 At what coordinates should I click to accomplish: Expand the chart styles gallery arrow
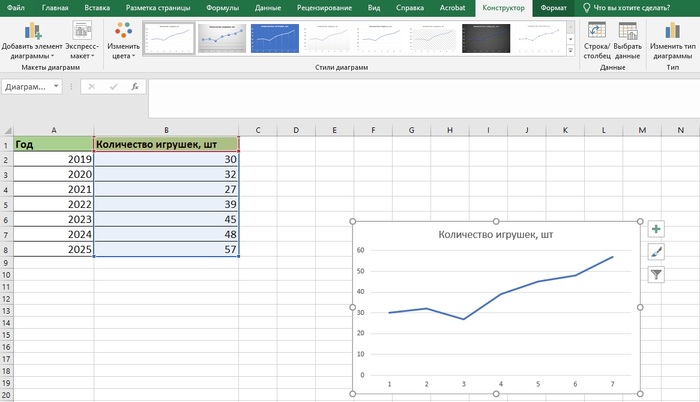(574, 53)
